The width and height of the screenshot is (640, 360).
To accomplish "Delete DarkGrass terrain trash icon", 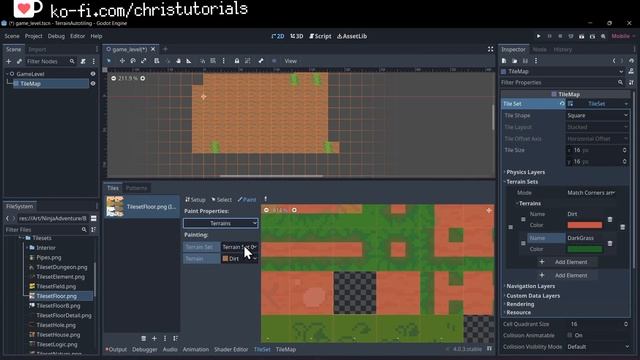I will (x=610, y=243).
